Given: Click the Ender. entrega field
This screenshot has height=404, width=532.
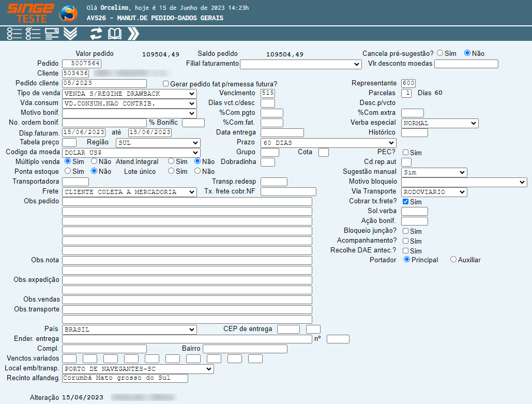Looking at the screenshot, I should (x=187, y=339).
